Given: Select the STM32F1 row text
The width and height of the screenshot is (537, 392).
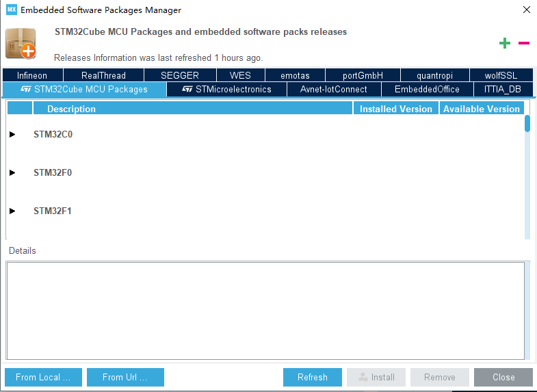Looking at the screenshot, I should pyautogui.click(x=53, y=211).
